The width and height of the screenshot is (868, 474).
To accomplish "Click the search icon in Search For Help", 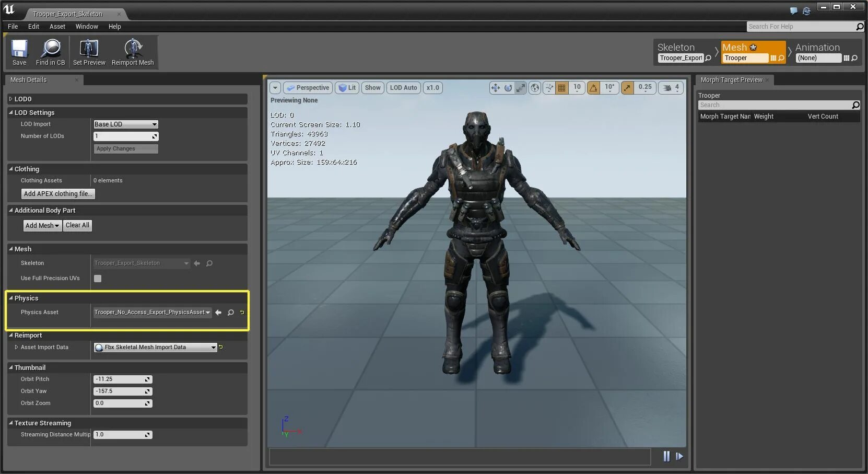I will pyautogui.click(x=860, y=27).
